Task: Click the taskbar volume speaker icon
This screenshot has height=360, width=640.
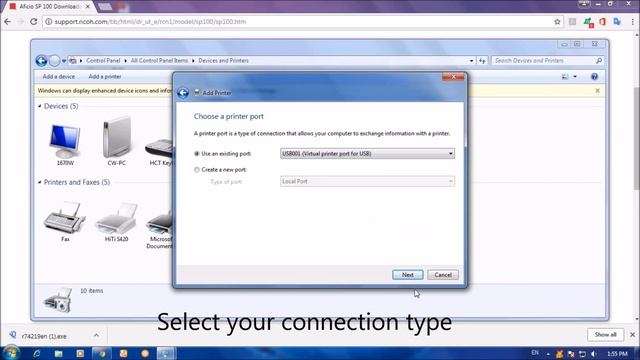Action: coord(594,354)
